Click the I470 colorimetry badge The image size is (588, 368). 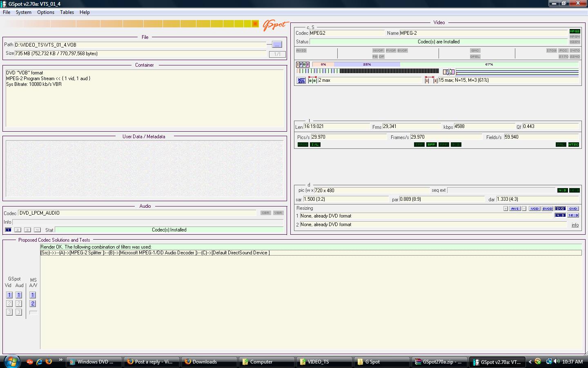point(575,50)
